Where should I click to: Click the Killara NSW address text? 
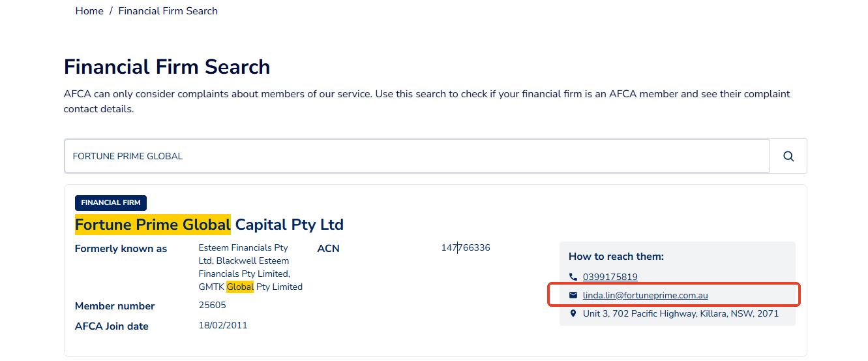[x=680, y=313]
